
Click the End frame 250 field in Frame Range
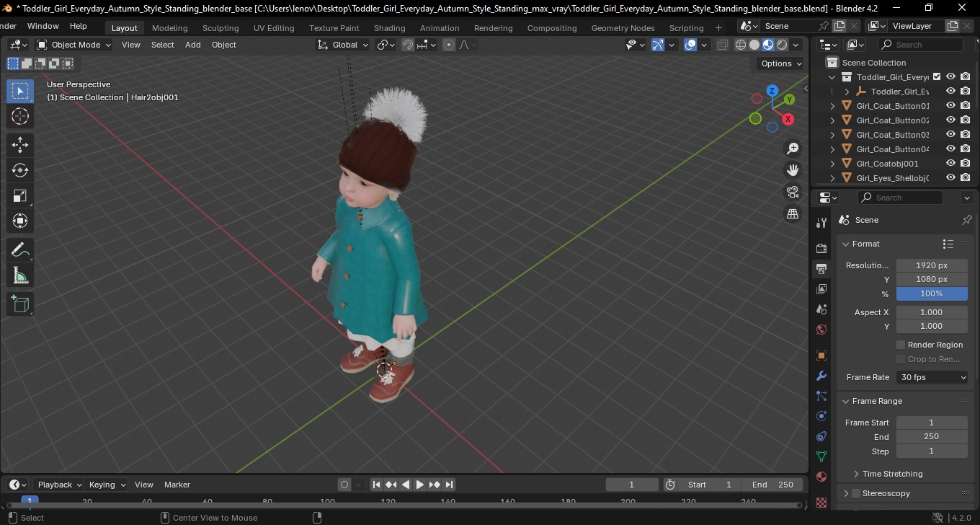[931, 436]
